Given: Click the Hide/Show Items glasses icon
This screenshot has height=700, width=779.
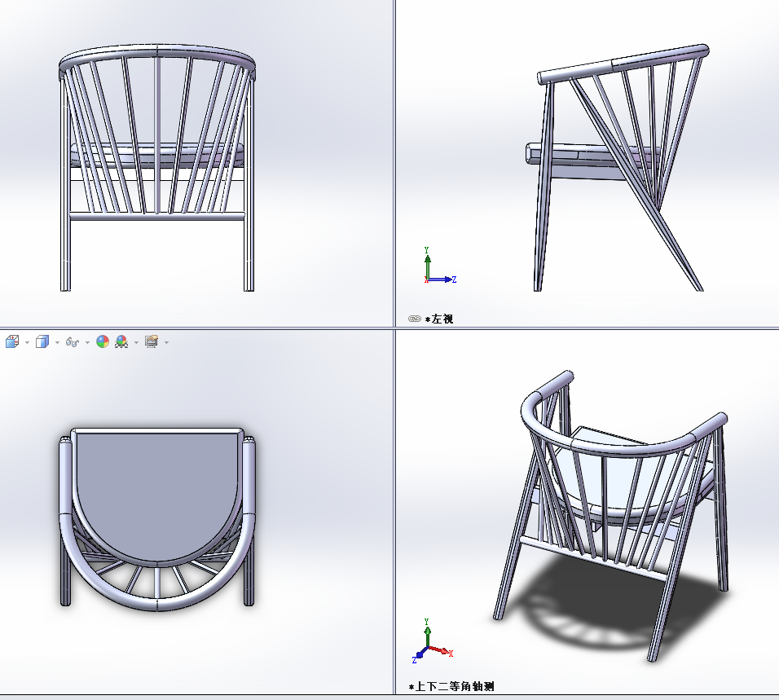Looking at the screenshot, I should click(x=73, y=341).
